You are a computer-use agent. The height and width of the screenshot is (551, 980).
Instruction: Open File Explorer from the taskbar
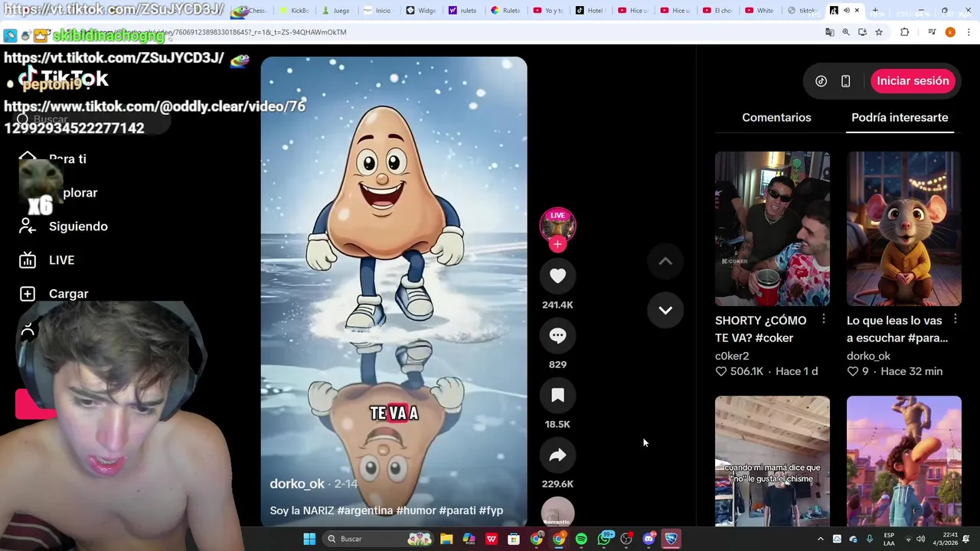pos(446,539)
